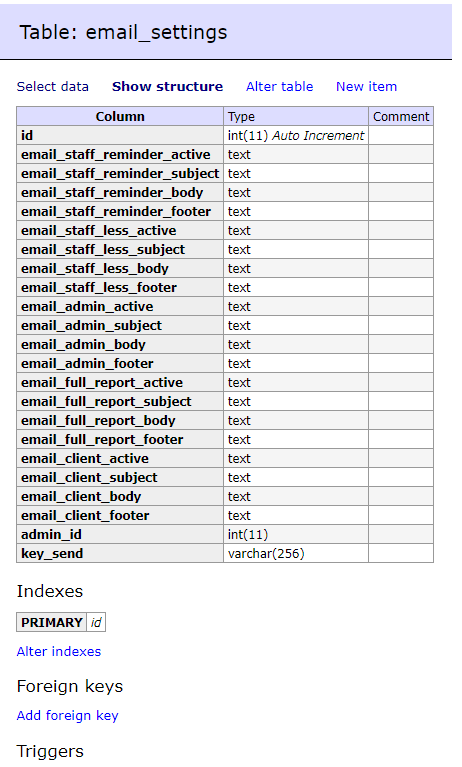This screenshot has height=767, width=462.
Task: Open Alter indexes link
Action: click(59, 652)
